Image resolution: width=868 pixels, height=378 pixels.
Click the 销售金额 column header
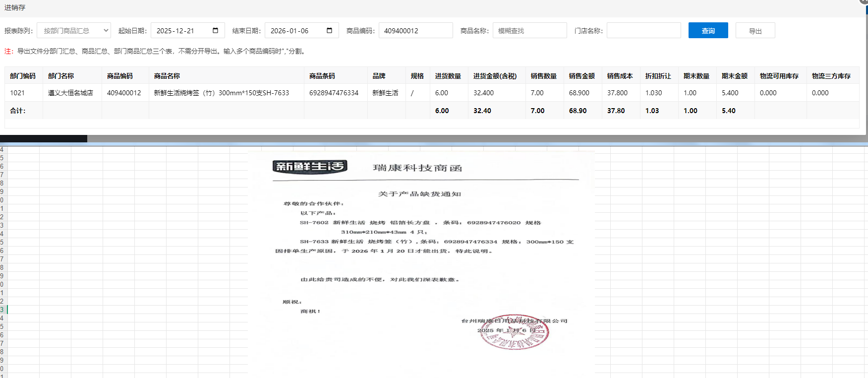point(581,76)
